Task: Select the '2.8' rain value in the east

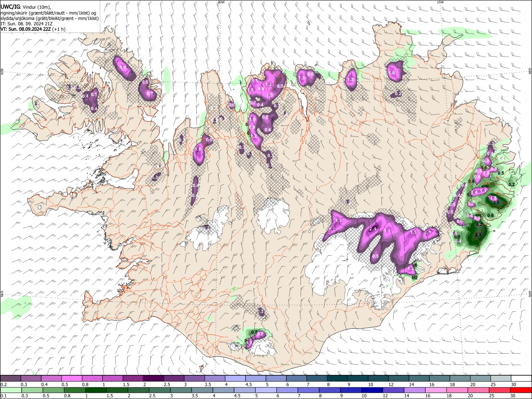Action: [x=478, y=235]
